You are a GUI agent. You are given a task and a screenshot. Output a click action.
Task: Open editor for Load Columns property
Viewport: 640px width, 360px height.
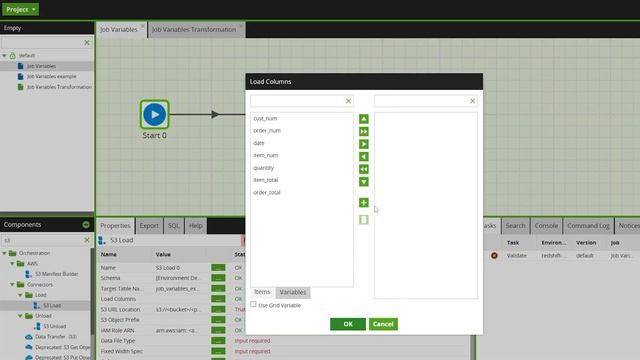tap(218, 299)
